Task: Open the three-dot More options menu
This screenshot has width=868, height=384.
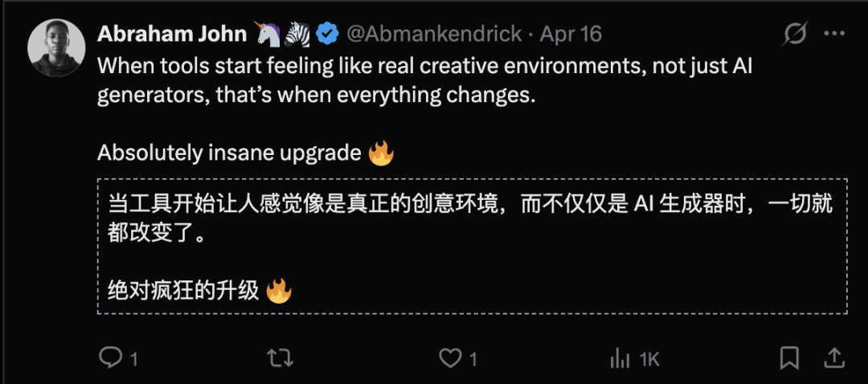Action: coord(835,35)
